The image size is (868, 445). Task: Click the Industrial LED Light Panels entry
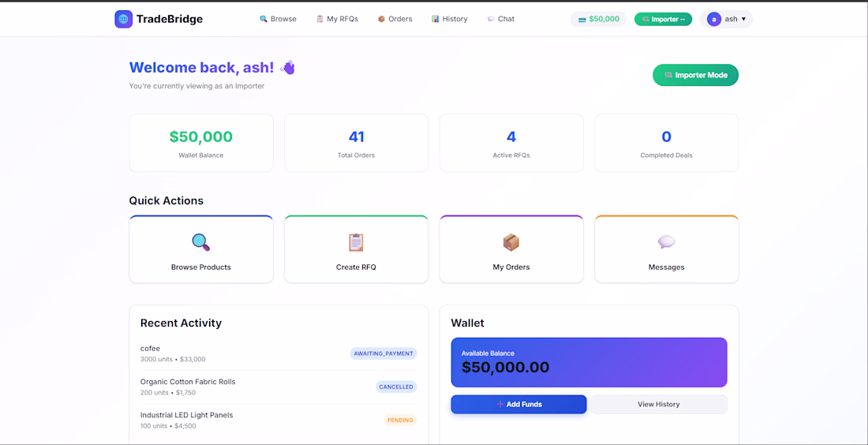(x=279, y=420)
